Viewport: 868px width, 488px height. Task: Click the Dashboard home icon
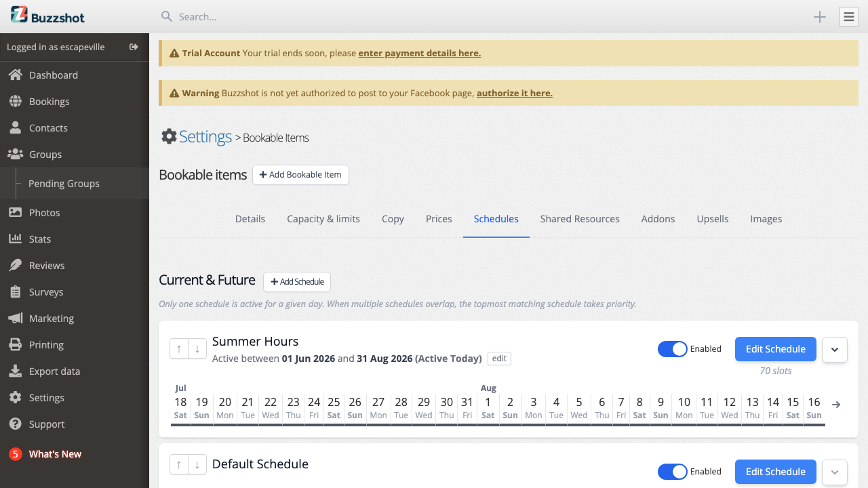pyautogui.click(x=15, y=75)
